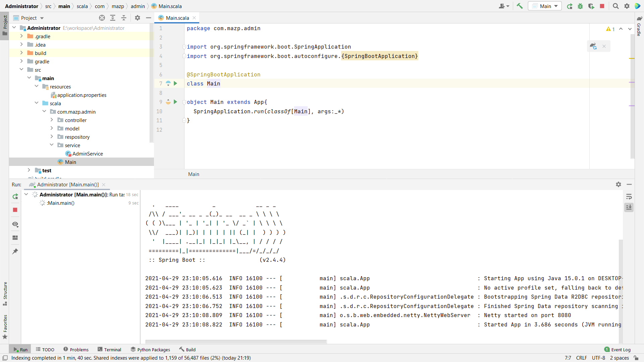Click the Debug bug icon in toolbar
644x362 pixels.
click(580, 6)
